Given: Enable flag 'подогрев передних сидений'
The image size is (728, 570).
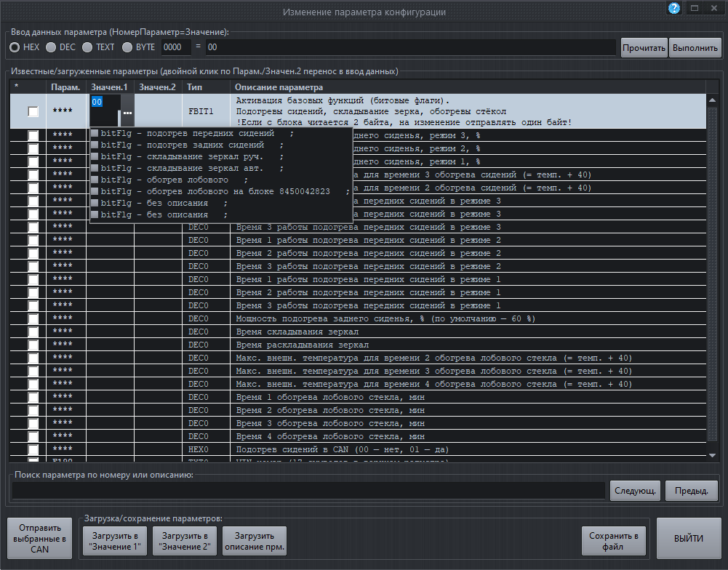Looking at the screenshot, I should [95, 134].
